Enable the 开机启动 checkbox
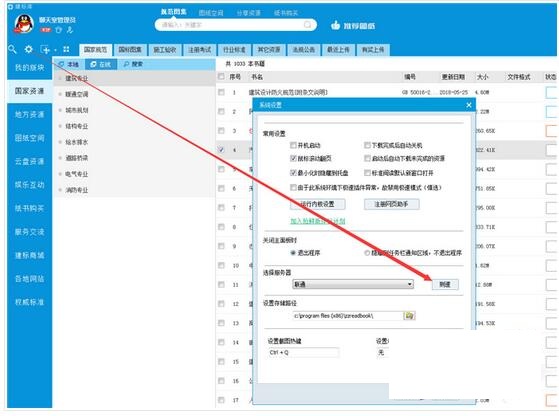Viewport: 559px width, 416px height. (293, 145)
